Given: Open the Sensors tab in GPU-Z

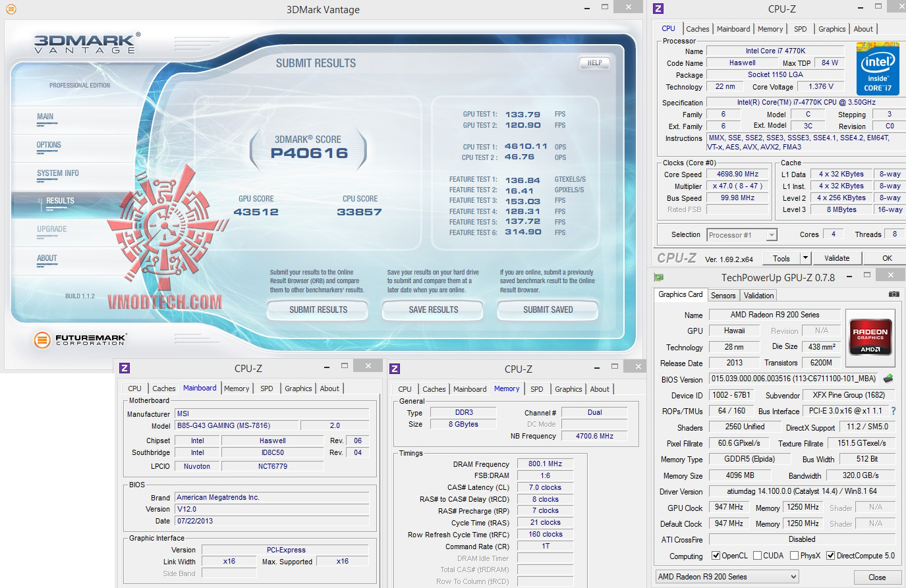Looking at the screenshot, I should 723,296.
